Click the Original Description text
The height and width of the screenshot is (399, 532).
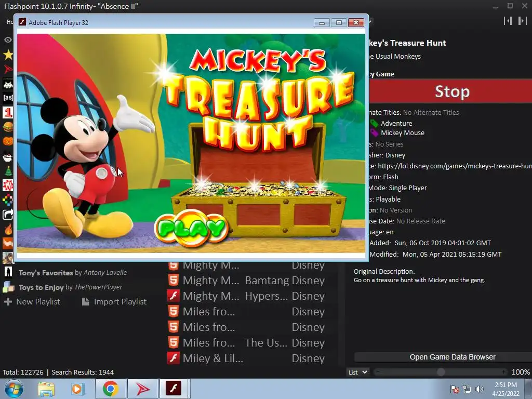[419, 280]
